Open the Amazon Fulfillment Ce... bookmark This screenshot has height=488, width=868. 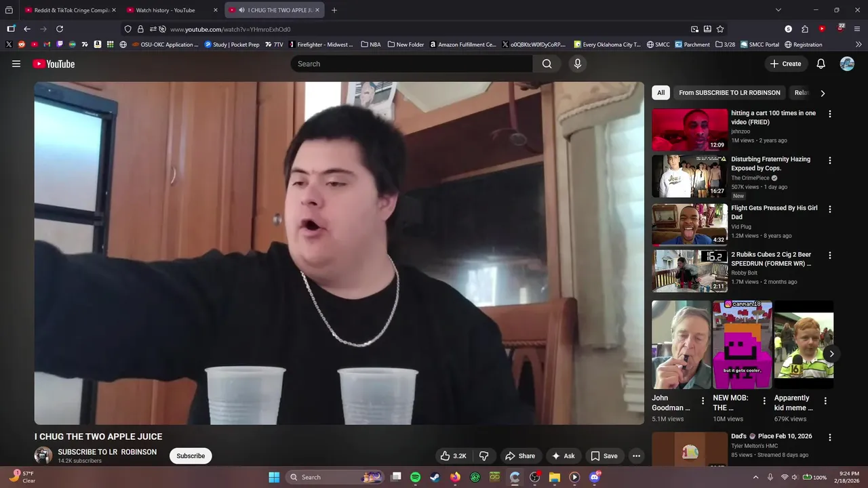pos(462,45)
